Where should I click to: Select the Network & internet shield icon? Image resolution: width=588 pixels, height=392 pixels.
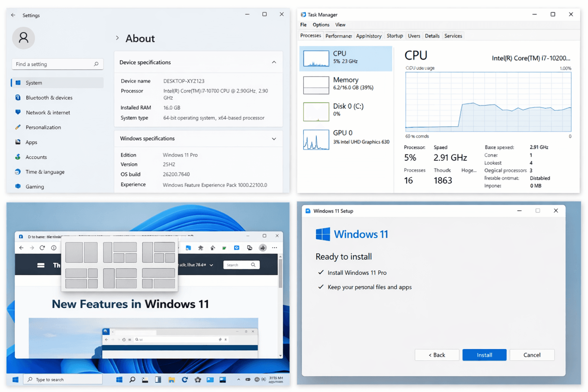point(18,112)
